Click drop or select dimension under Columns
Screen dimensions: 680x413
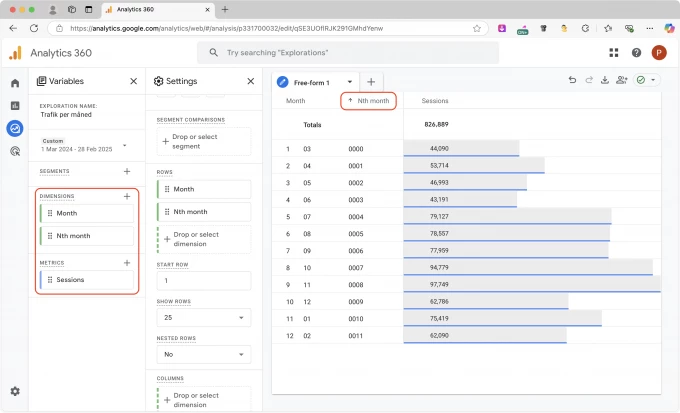tap(204, 399)
